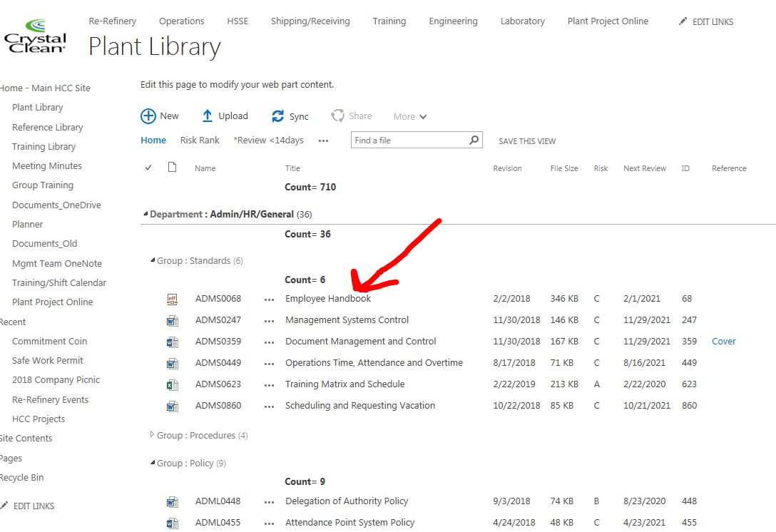Click Word icon for ADMS0247
Screen dimensions: 776x532
click(172, 320)
